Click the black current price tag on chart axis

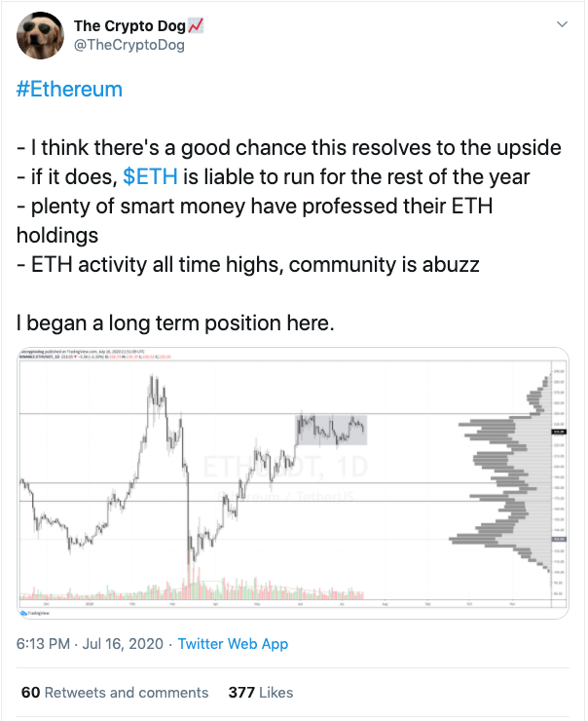point(560,432)
